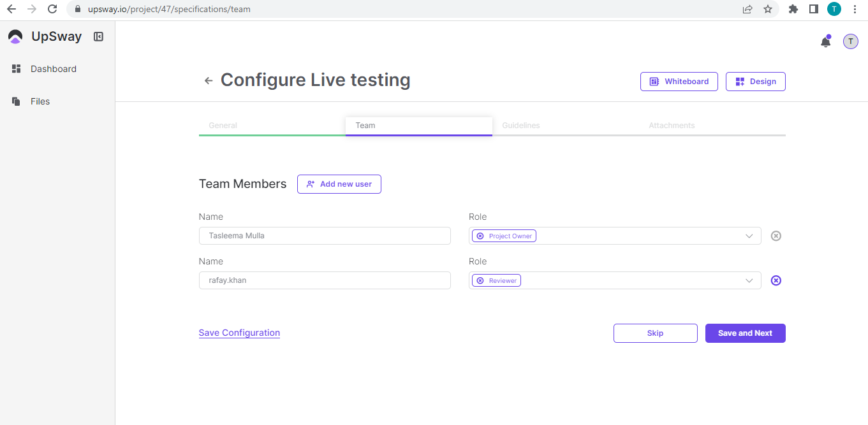868x425 pixels.
Task: Click the Add new user button
Action: point(339,184)
